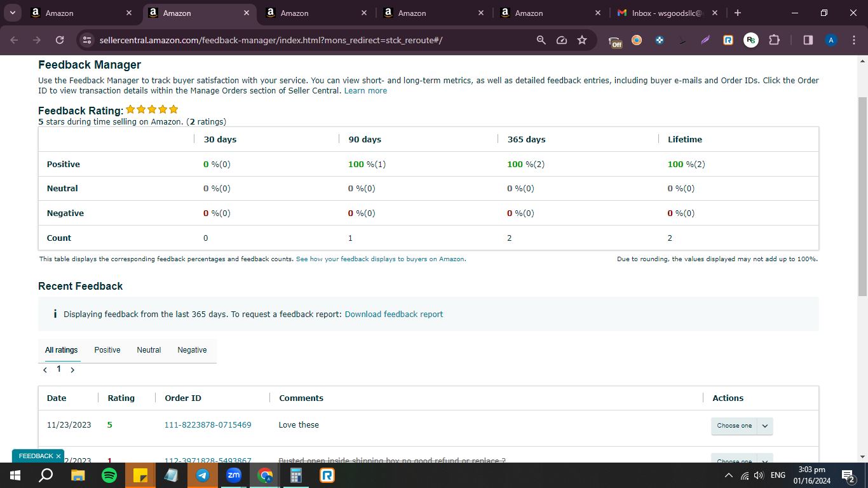The image size is (868, 488).
Task: Open order 111-8223878-0715469
Action: (208, 425)
